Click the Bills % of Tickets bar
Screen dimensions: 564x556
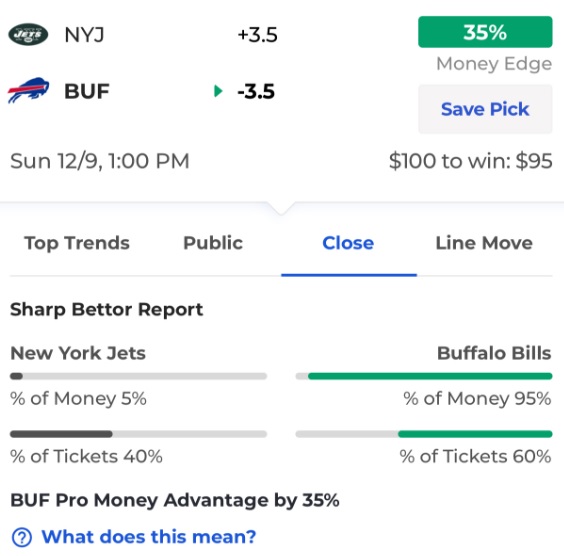tap(424, 434)
